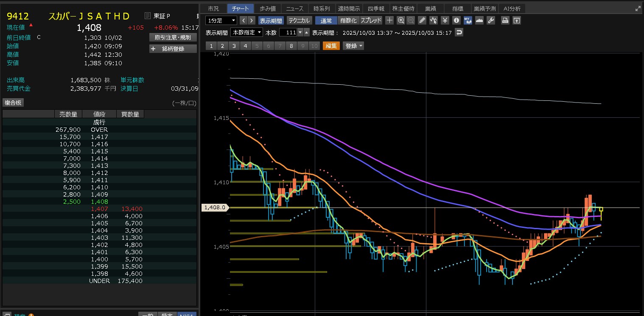Click the yen currency icon
Image resolution: width=644 pixels, height=316 pixels.
click(445, 20)
